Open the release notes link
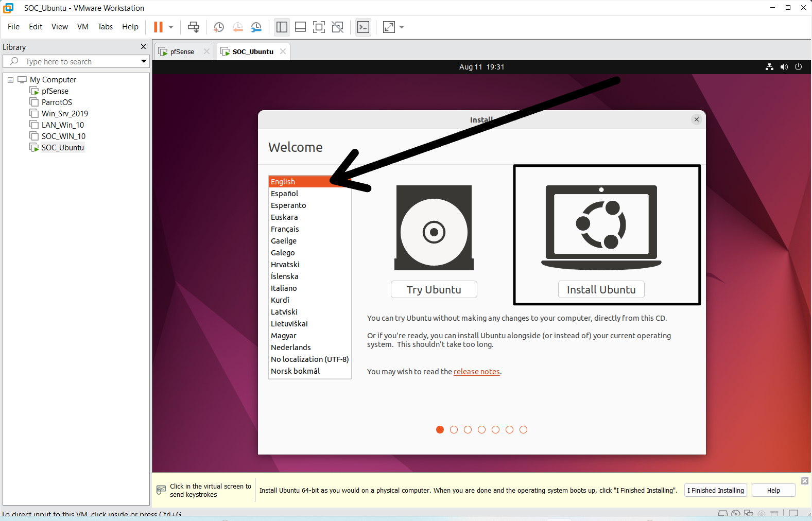812x521 pixels. pos(476,372)
